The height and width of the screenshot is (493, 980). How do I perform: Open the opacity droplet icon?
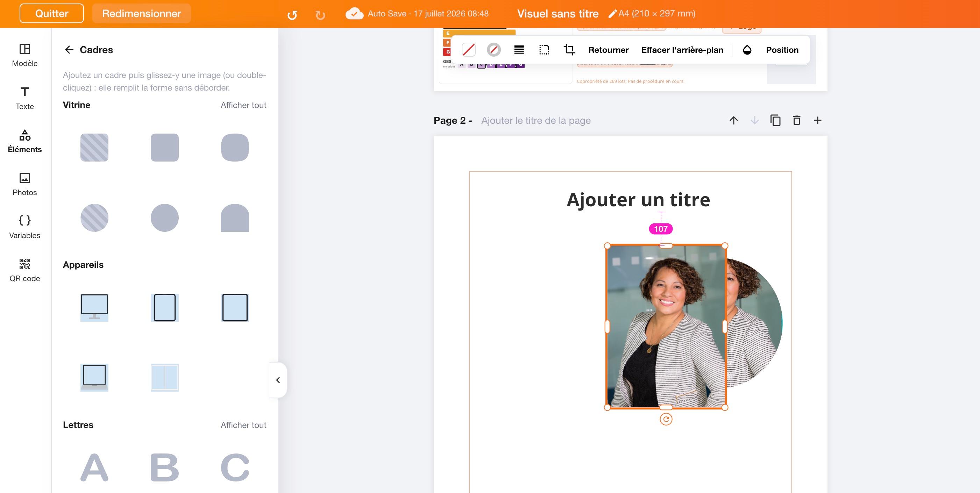747,50
